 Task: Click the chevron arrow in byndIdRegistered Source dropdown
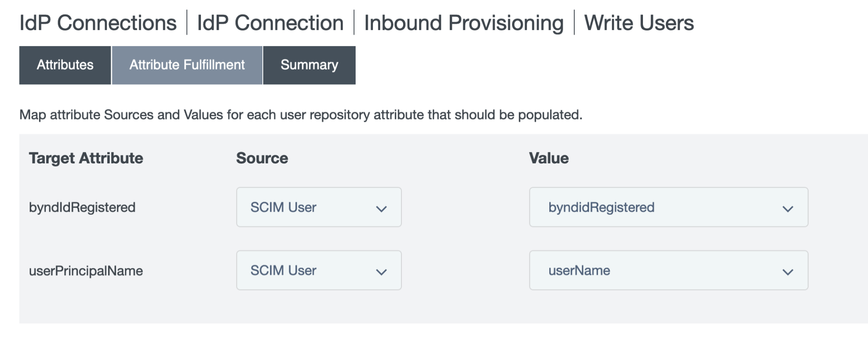(381, 208)
